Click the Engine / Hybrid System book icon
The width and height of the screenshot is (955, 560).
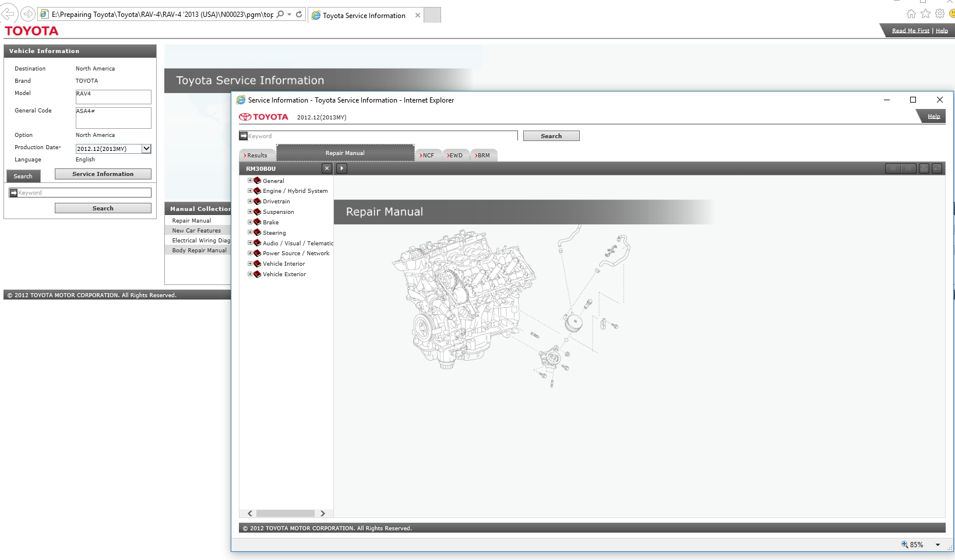tap(257, 191)
